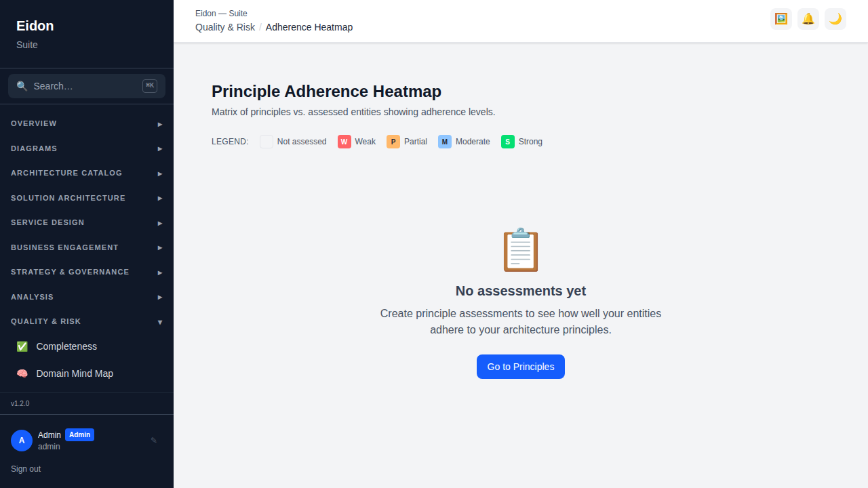Click the admin avatar circle
Screen dimensions: 868x488
pos(22,441)
